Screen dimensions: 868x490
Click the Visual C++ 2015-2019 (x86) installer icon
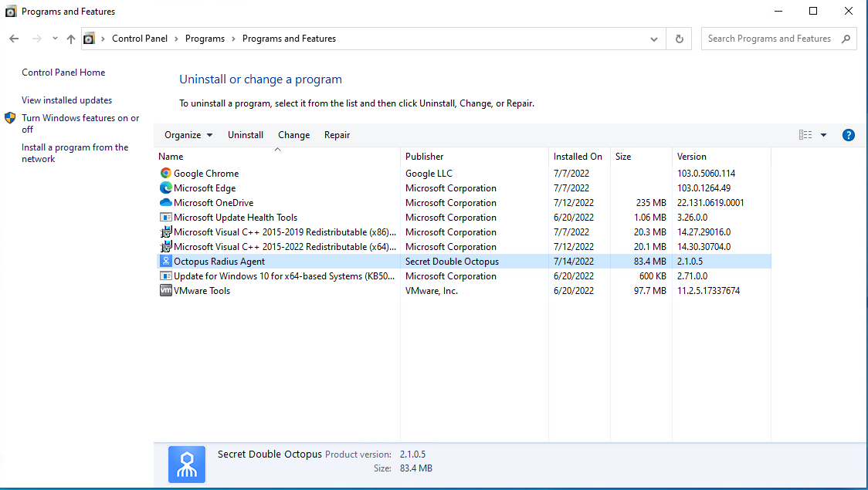pyautogui.click(x=165, y=232)
